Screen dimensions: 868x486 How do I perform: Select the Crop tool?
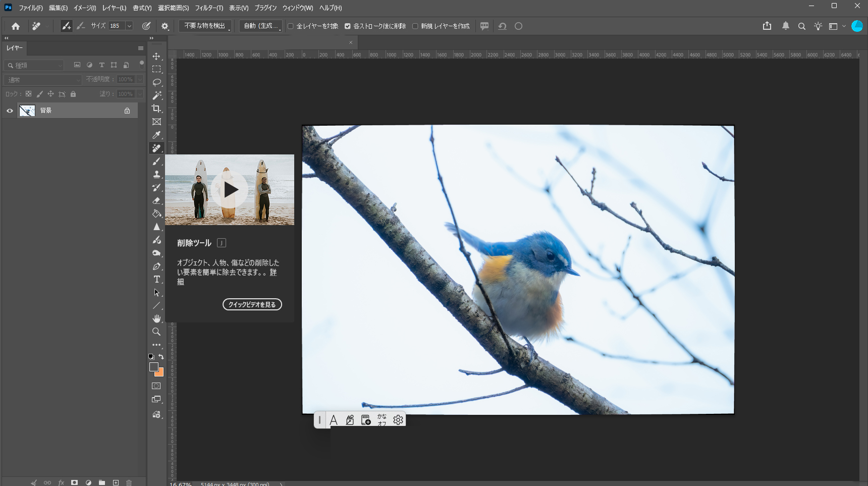pos(157,109)
